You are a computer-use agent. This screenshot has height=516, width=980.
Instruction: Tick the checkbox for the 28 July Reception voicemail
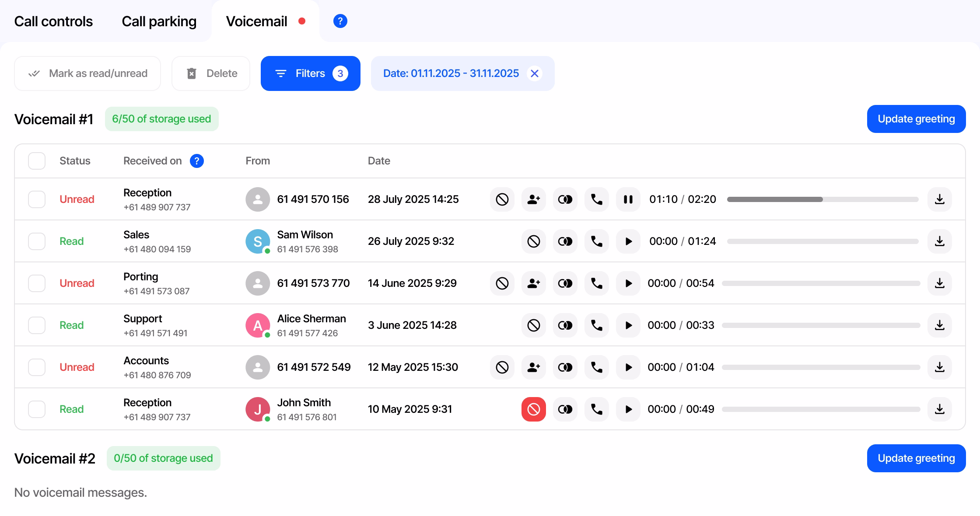pos(37,199)
